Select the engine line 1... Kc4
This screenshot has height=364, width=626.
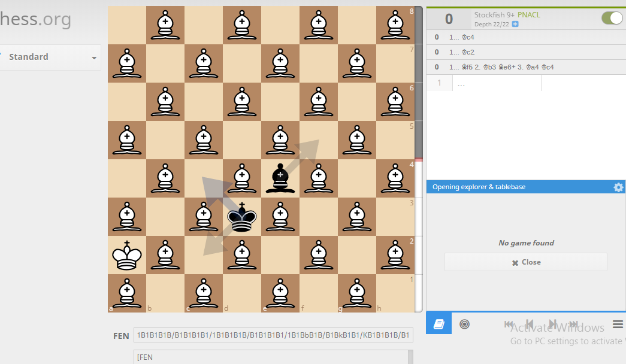[526, 37]
